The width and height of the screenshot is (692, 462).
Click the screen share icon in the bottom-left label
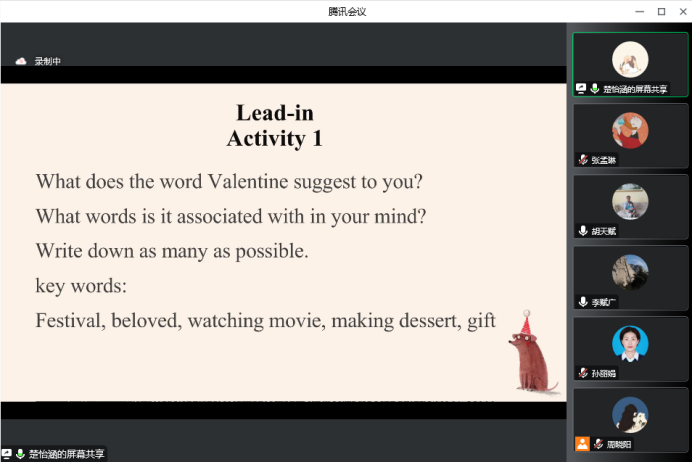7,454
